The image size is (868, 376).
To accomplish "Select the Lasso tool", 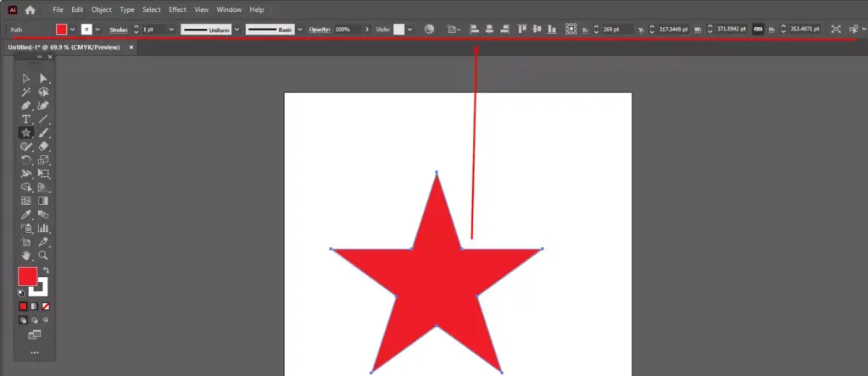I will pyautogui.click(x=44, y=91).
